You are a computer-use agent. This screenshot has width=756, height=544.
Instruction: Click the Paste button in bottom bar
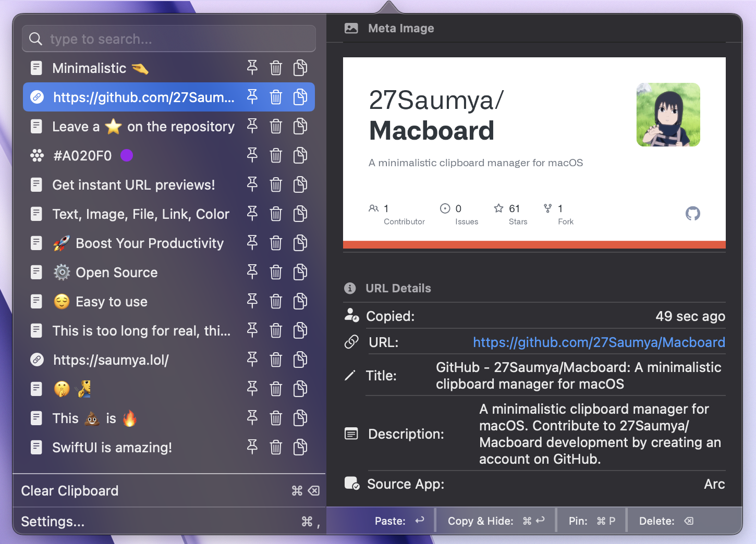coord(399,521)
